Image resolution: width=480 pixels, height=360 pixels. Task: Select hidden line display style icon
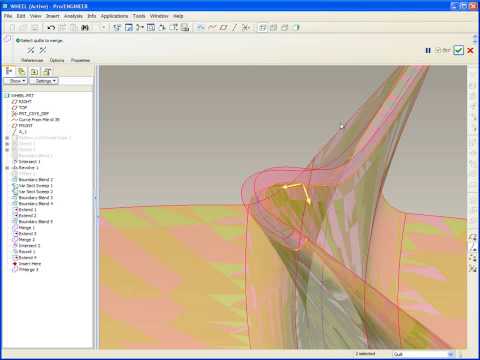click(x=274, y=28)
